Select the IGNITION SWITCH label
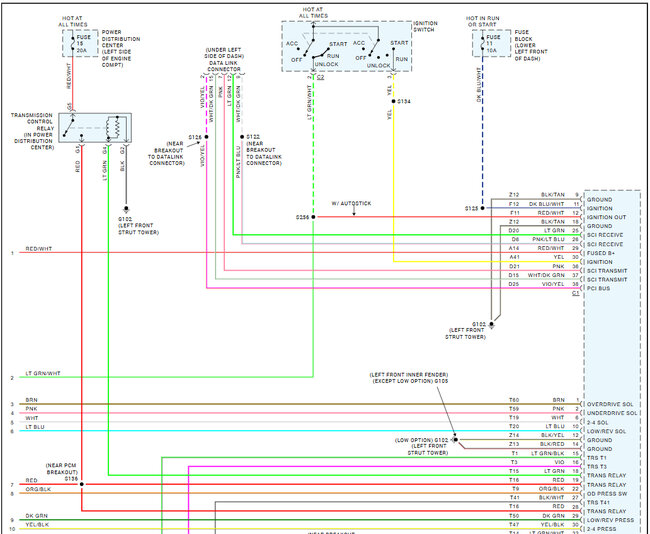This screenshot has width=650, height=534. click(425, 27)
